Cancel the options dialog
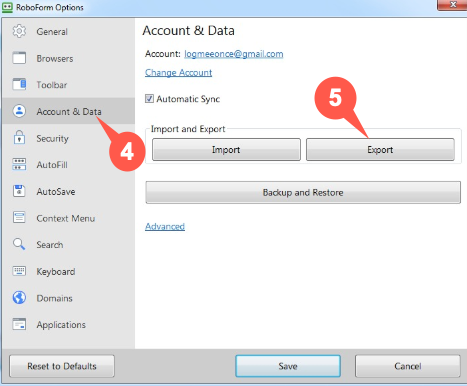 pos(408,366)
